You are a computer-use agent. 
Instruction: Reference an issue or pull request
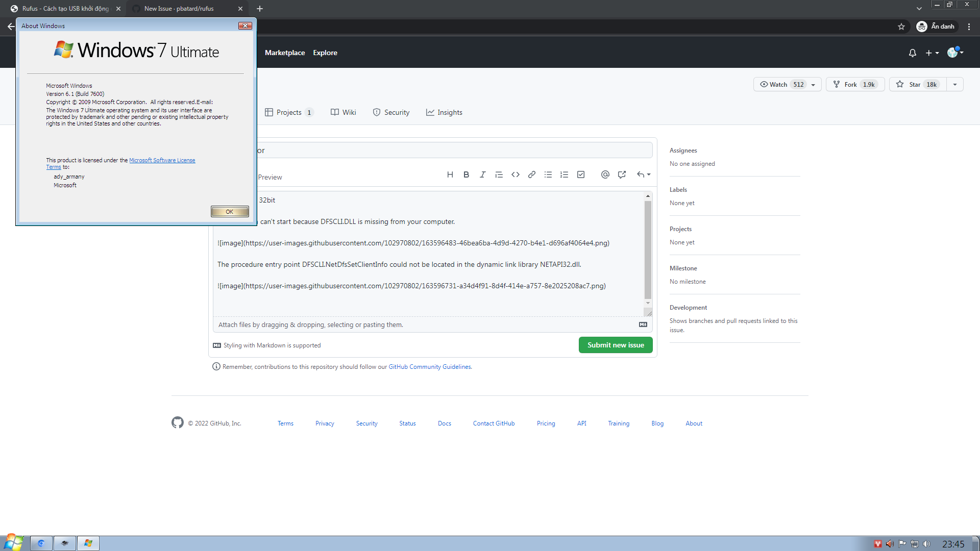(x=622, y=174)
